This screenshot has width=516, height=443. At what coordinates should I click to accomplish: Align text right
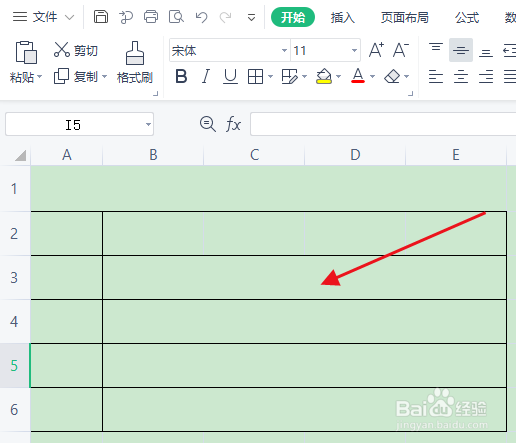click(x=486, y=77)
